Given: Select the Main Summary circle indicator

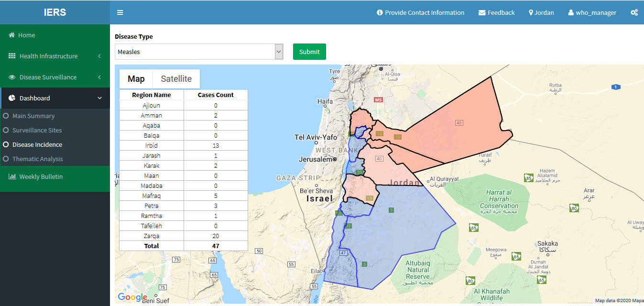Looking at the screenshot, I should click(x=6, y=116).
